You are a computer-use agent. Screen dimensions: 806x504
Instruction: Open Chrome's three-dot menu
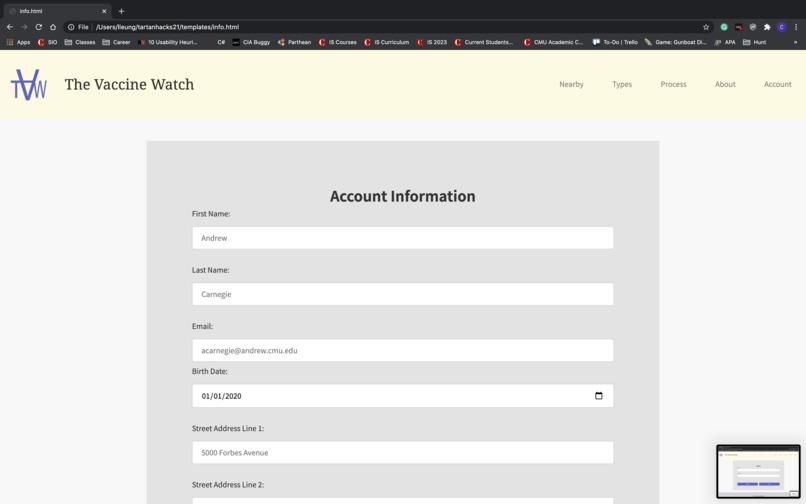click(x=796, y=27)
